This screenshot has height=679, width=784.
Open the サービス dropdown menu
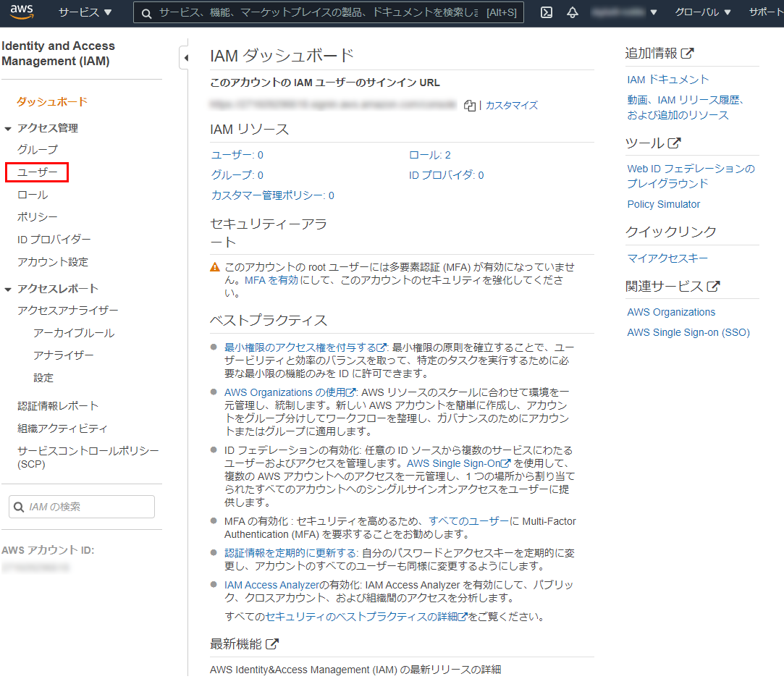85,12
